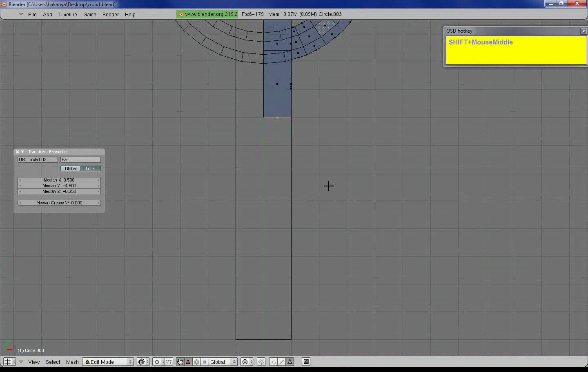Toggle move object centers only button
This screenshot has height=372, width=588.
pos(169,362)
